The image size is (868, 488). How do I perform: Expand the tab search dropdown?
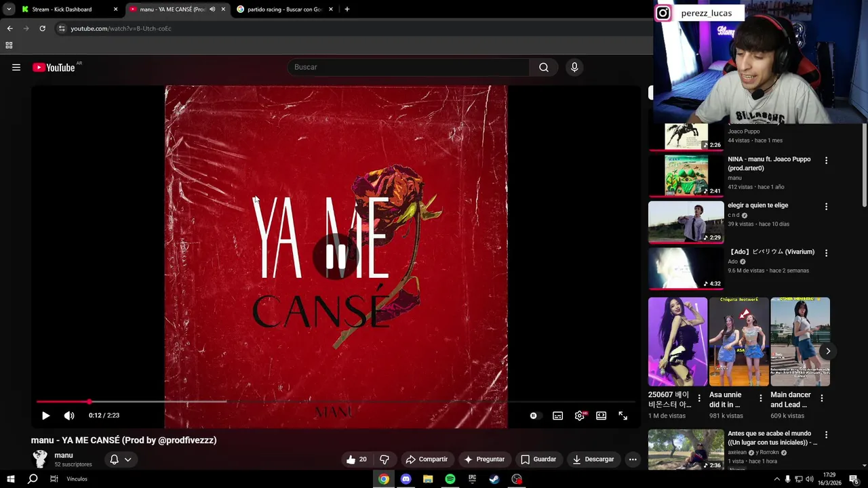coord(9,9)
